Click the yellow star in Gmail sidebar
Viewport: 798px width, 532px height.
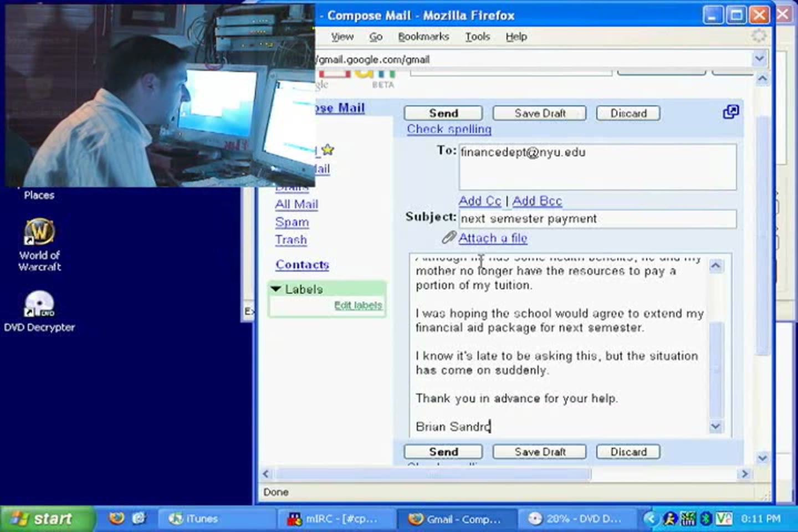[x=328, y=149]
